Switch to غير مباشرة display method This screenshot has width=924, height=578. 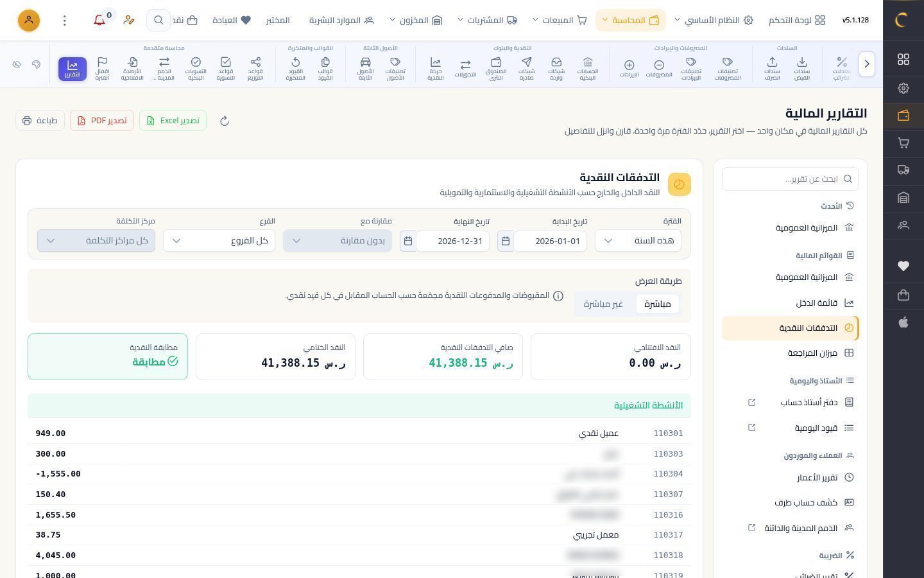(x=603, y=304)
